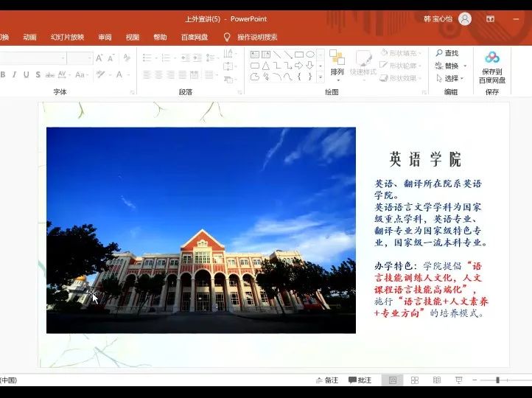Click the 保存到百度网盘 cloud icon

[x=491, y=57]
